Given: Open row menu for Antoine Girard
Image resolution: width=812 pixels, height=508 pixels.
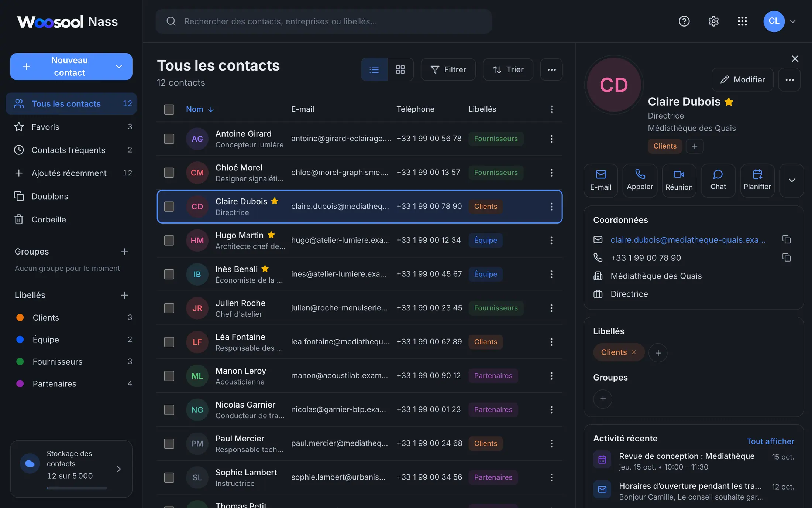Looking at the screenshot, I should pyautogui.click(x=551, y=139).
